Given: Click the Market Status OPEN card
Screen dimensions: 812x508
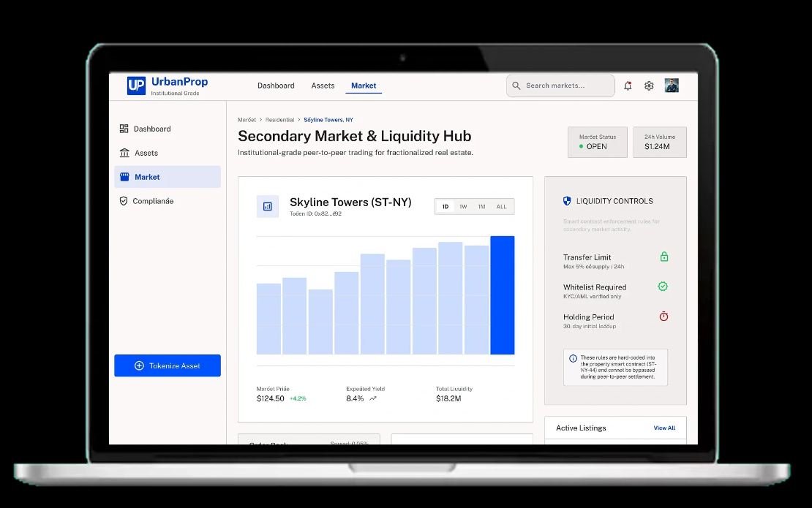Looking at the screenshot, I should (x=597, y=143).
